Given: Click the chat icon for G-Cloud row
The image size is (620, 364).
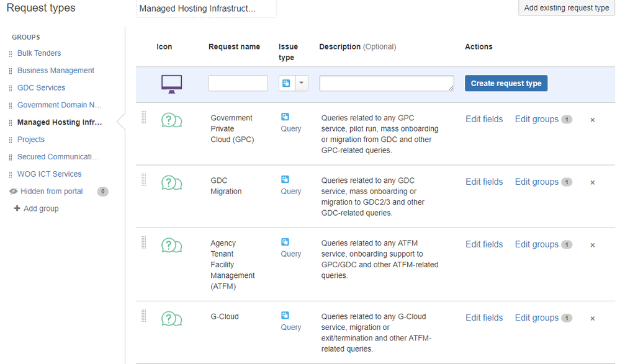Looking at the screenshot, I should 172,319.
